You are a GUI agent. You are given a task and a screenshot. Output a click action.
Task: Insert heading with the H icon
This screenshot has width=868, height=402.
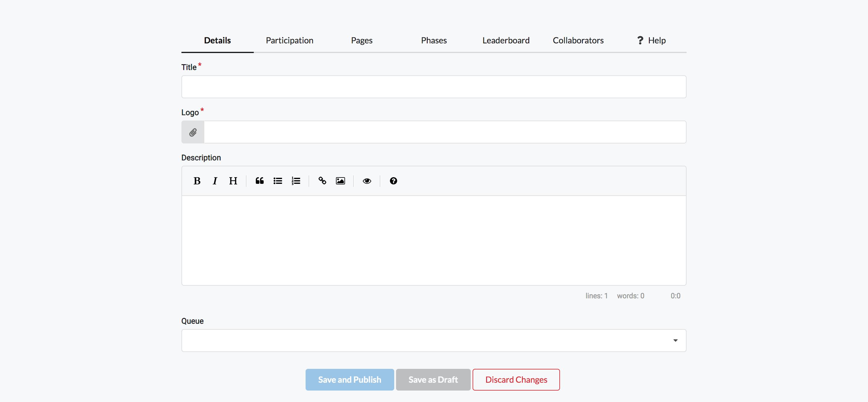[x=233, y=181]
